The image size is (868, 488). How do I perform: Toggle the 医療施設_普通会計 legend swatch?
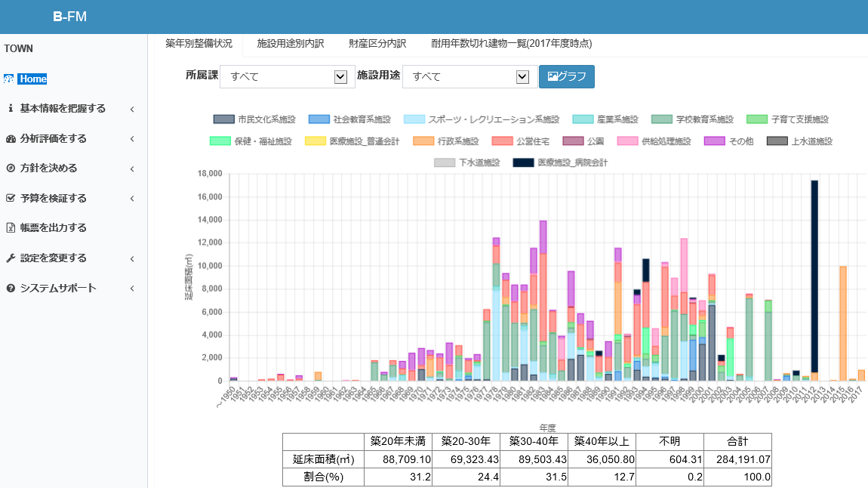click(315, 141)
